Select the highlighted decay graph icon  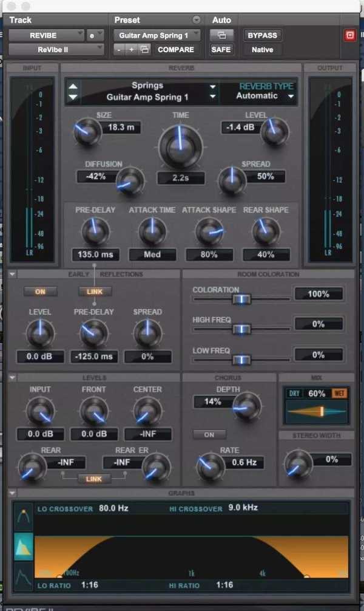pyautogui.click(x=24, y=546)
